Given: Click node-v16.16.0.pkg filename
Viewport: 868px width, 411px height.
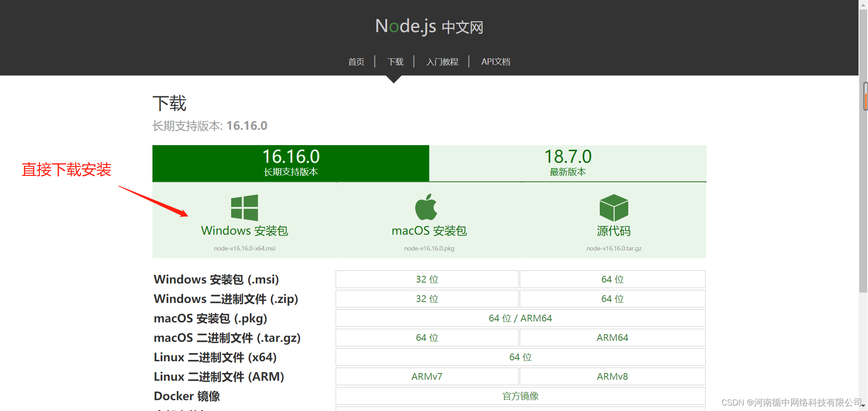Looking at the screenshot, I should (429, 248).
